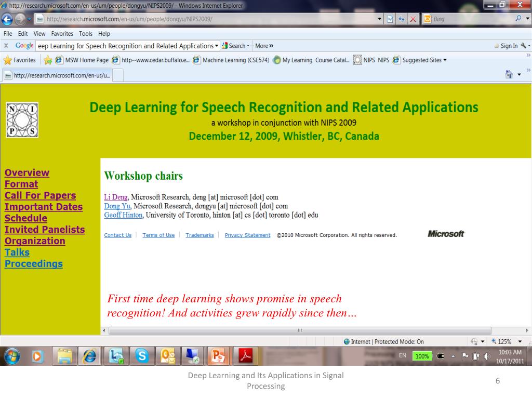Click the Privacy Statement footer link
The width and height of the screenshot is (532, 399).
tap(248, 235)
